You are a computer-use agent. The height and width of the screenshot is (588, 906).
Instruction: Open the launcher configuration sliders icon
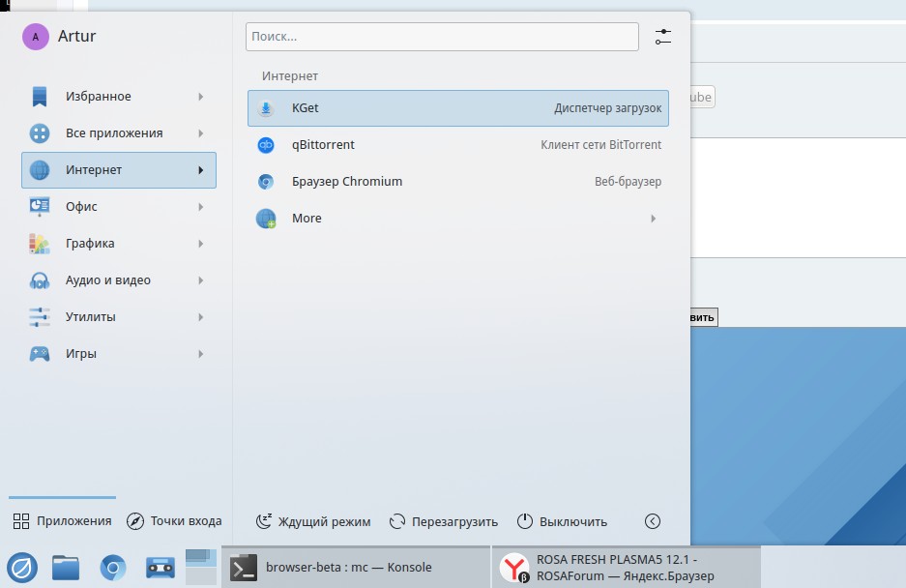pyautogui.click(x=662, y=37)
